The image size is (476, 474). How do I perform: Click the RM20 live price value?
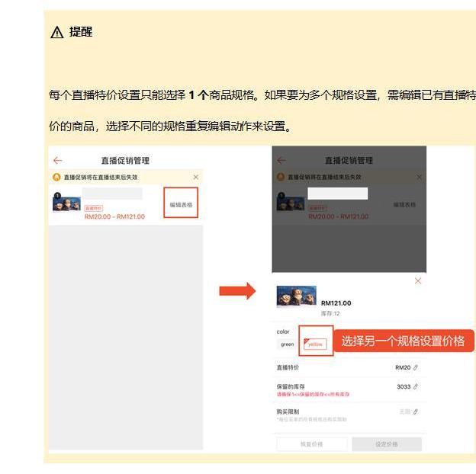pyautogui.click(x=402, y=367)
